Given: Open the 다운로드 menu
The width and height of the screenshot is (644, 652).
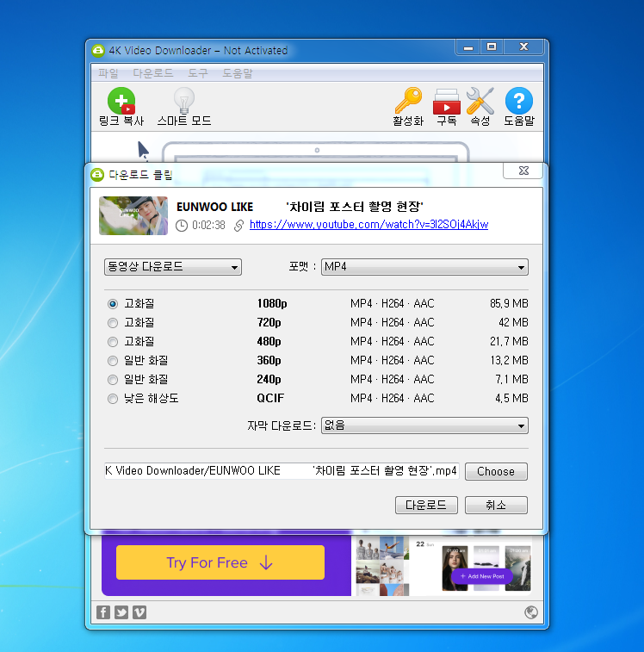Looking at the screenshot, I should [153, 73].
